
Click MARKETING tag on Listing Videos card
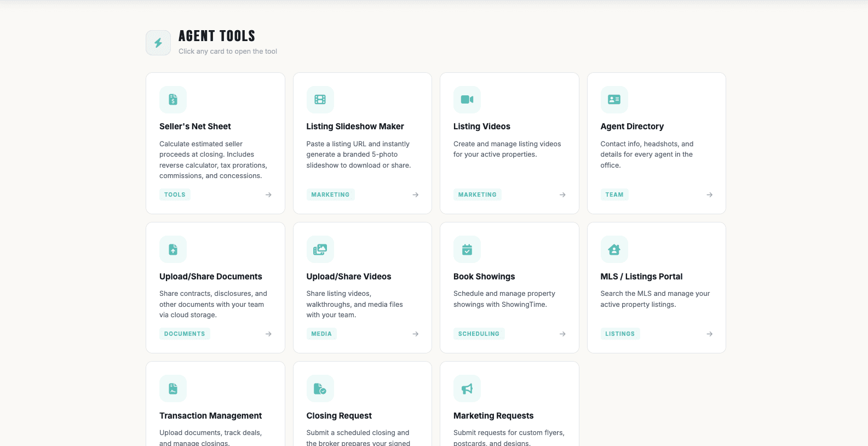478,195
